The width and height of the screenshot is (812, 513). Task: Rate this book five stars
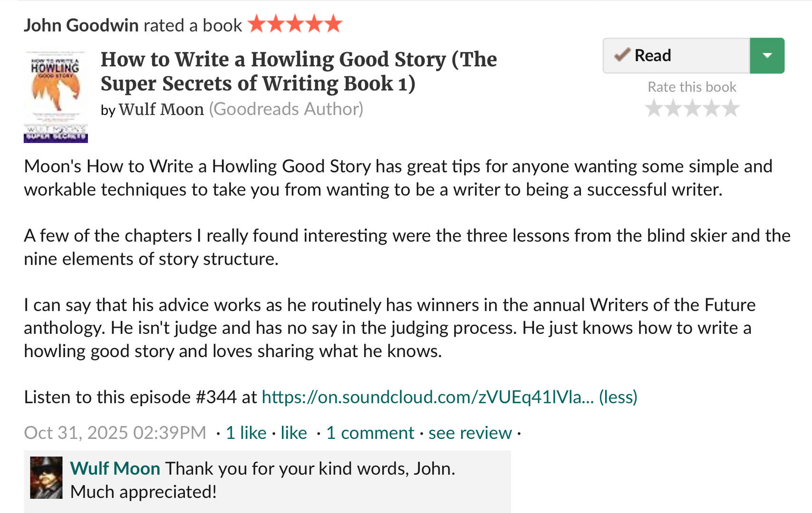731,109
